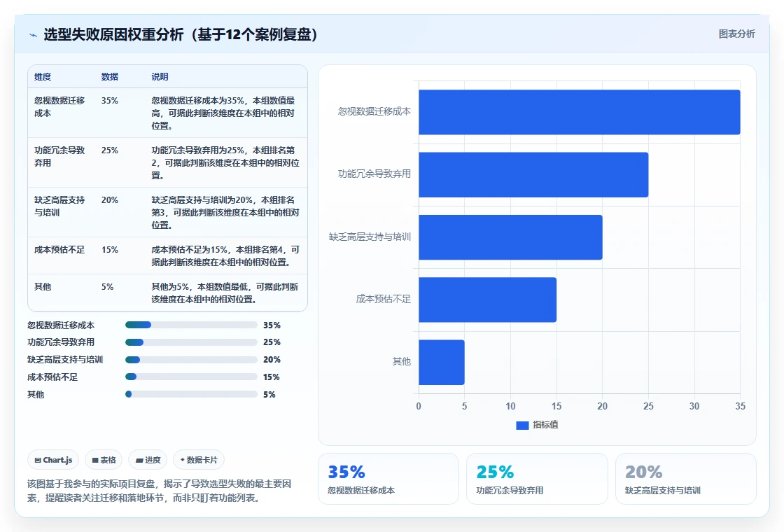The width and height of the screenshot is (784, 532).
Task: Click the 25% table cell
Action: coord(109,150)
